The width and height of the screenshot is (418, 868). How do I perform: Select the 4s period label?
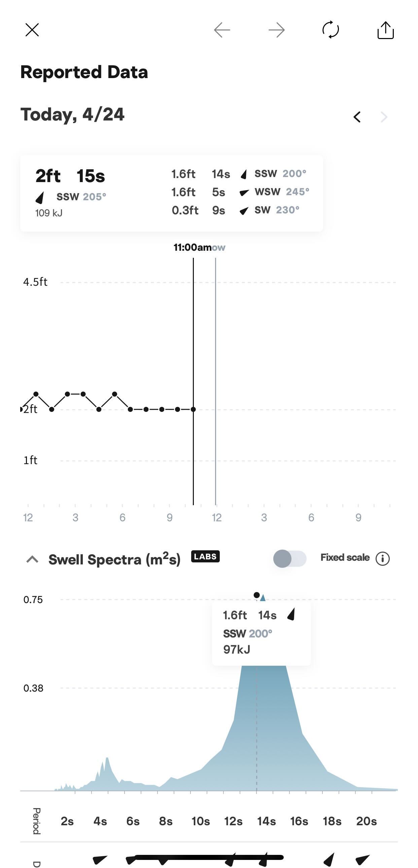[x=100, y=821]
